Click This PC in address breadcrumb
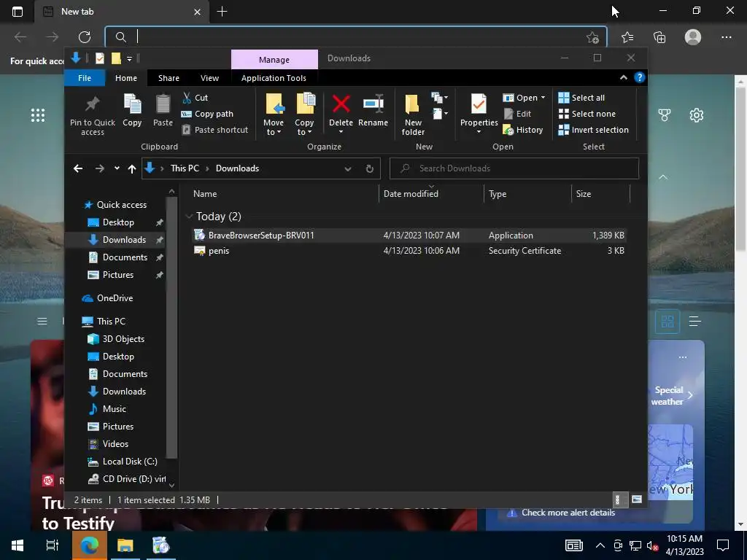The image size is (747, 560). pos(185,168)
